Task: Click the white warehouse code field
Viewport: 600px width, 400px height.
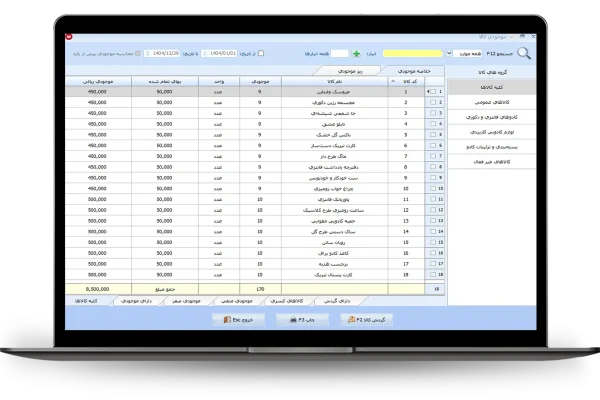Action: [x=340, y=54]
